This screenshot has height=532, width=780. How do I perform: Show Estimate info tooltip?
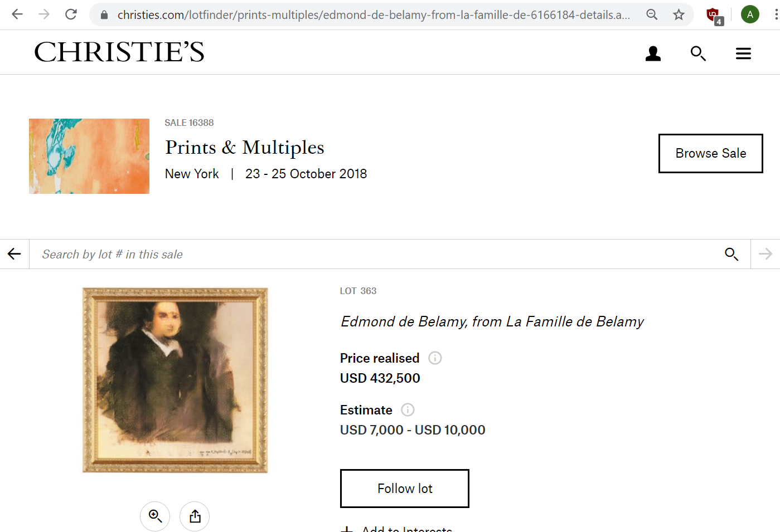[x=408, y=410]
